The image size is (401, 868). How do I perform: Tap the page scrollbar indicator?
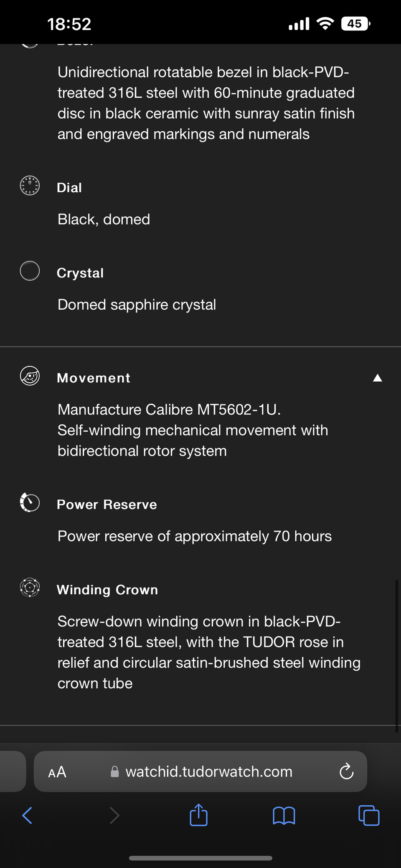[396, 655]
